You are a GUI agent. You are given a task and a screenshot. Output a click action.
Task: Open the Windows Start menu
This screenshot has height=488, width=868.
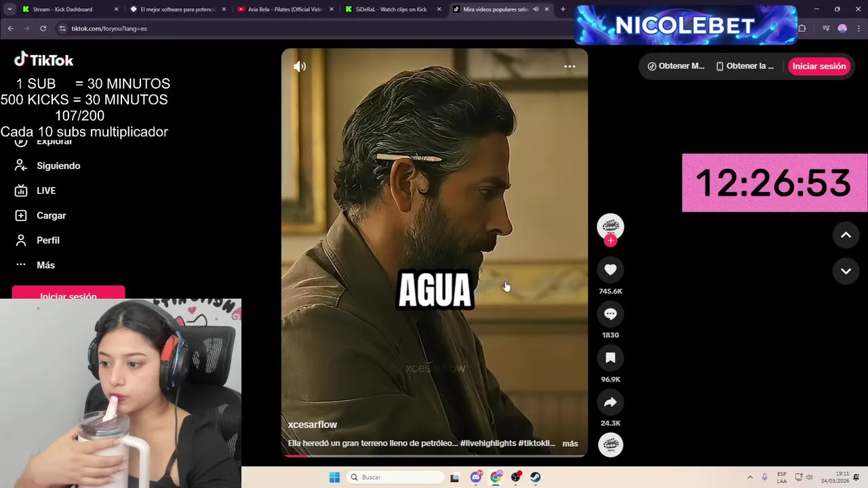tap(334, 477)
